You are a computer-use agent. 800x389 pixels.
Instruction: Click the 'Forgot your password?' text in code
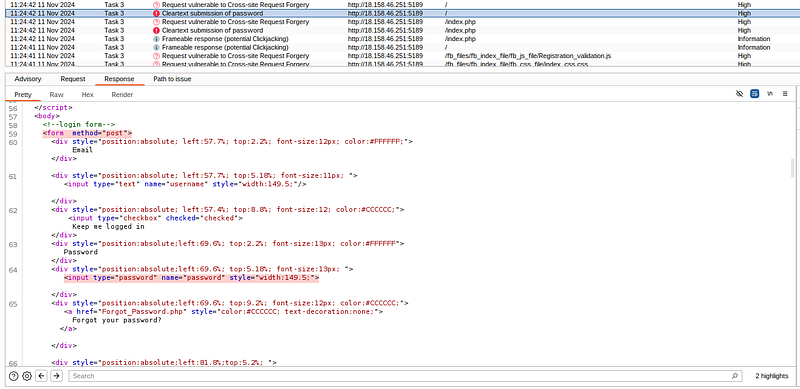116,320
